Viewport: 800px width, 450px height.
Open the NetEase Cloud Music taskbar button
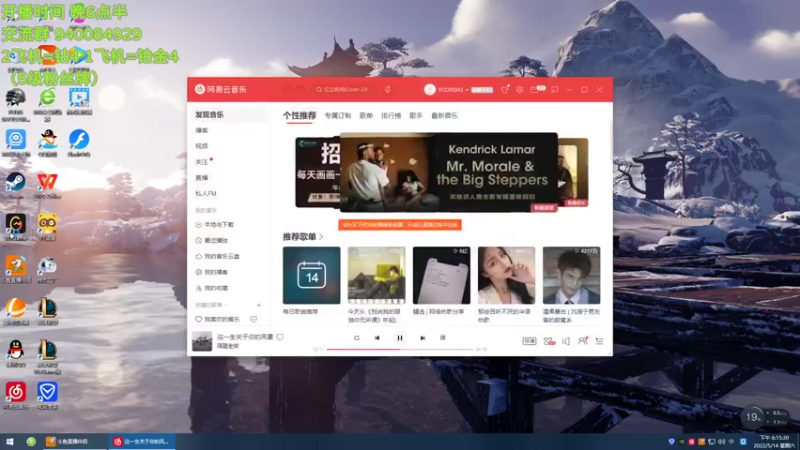(142, 441)
